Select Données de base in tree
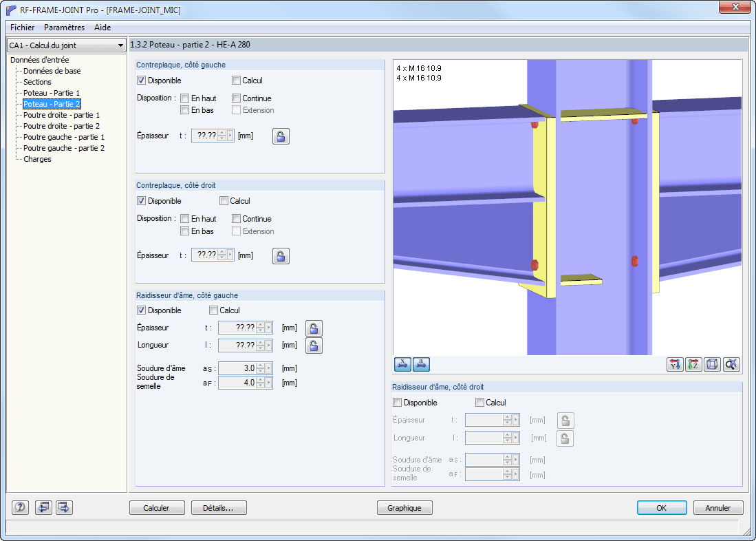The image size is (756, 541). tap(52, 71)
